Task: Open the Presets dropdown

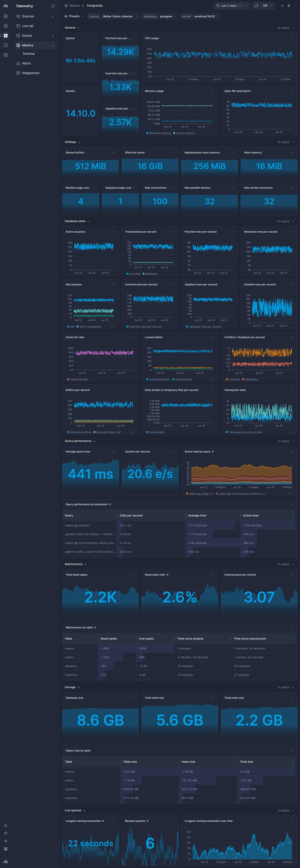Action: [74, 16]
